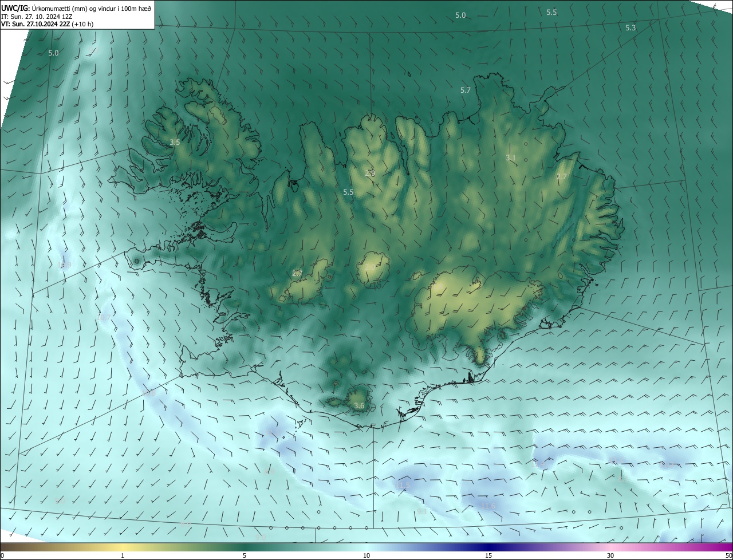Click the '3.6' value near the south coast
Screen dimensions: 733x560
tap(359, 406)
